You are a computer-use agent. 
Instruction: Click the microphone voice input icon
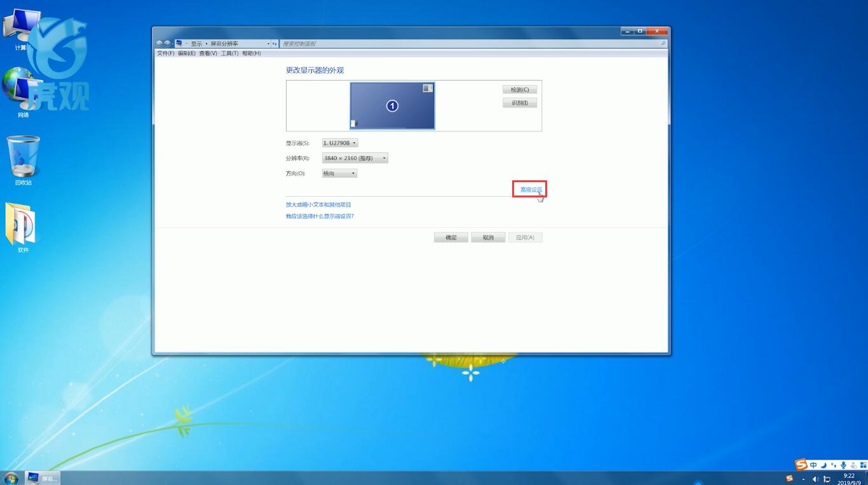pyautogui.click(x=843, y=465)
